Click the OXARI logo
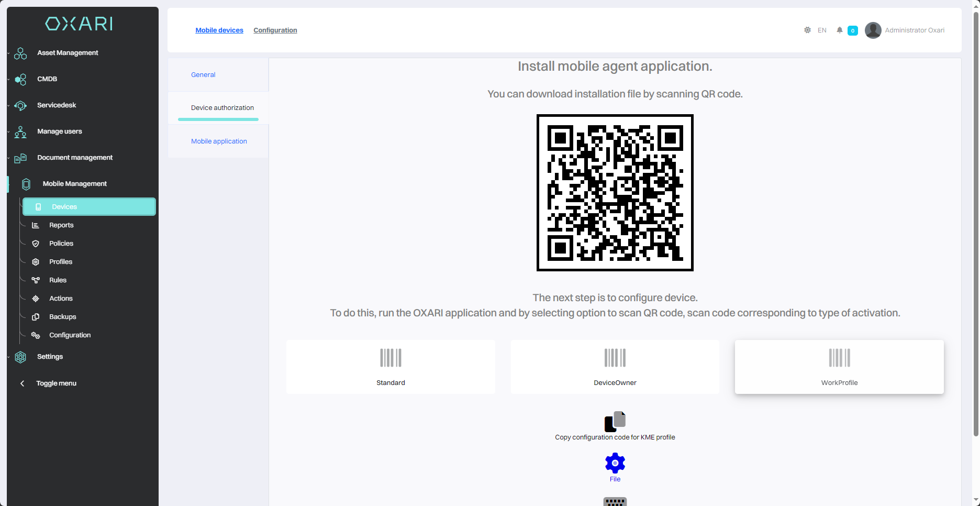The height and width of the screenshot is (506, 980). [x=79, y=24]
